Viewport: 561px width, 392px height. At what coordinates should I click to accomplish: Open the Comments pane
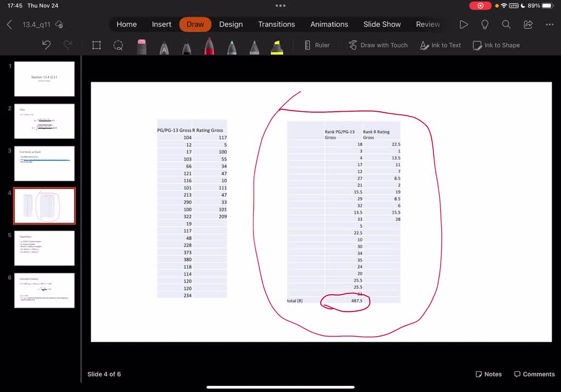534,374
